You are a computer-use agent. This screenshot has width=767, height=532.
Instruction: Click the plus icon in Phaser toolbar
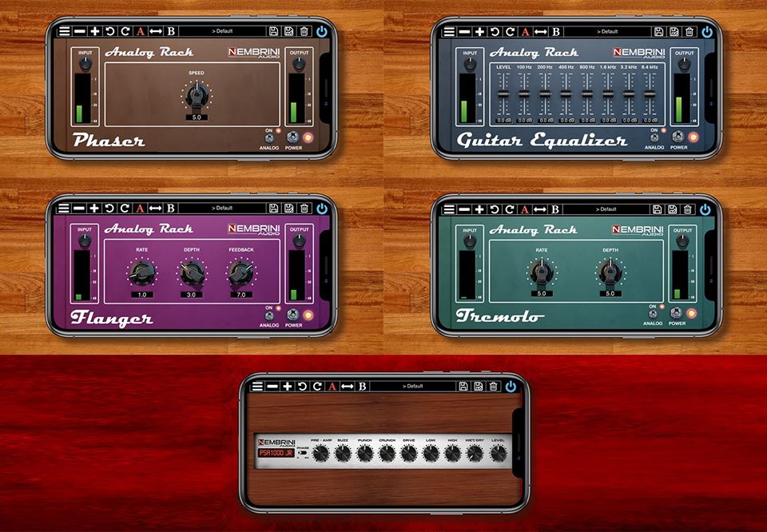[95, 31]
